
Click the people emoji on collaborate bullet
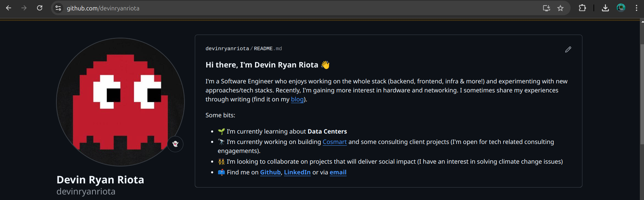point(221,162)
